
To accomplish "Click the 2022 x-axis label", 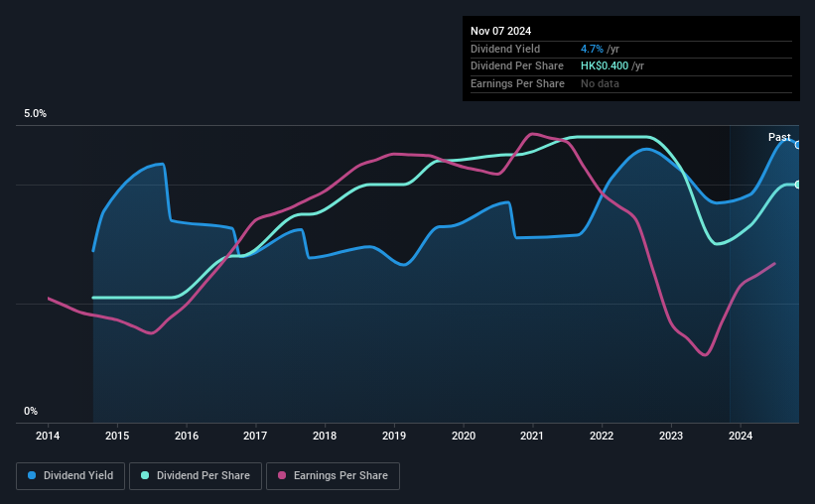I will (602, 436).
